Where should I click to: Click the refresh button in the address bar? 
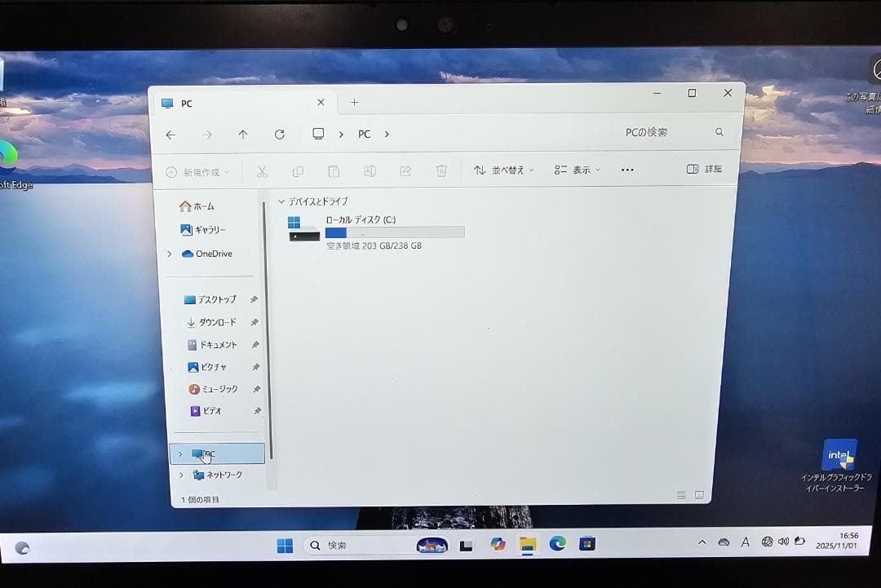point(279,134)
